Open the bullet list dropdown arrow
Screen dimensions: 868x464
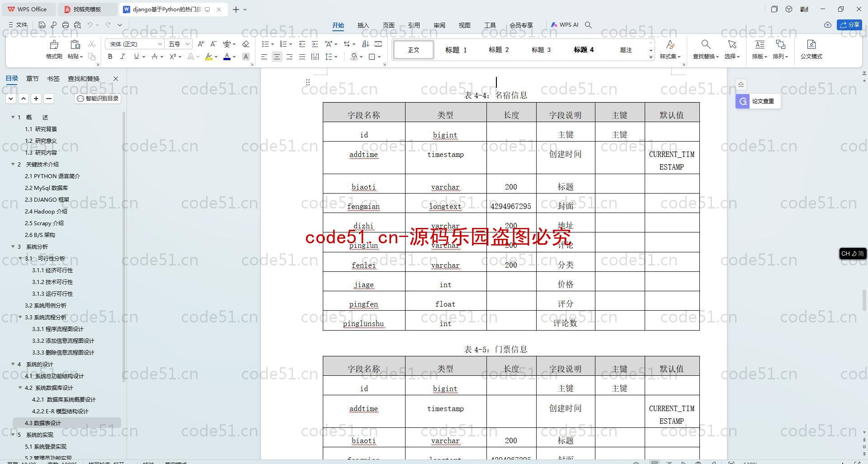[x=273, y=44]
